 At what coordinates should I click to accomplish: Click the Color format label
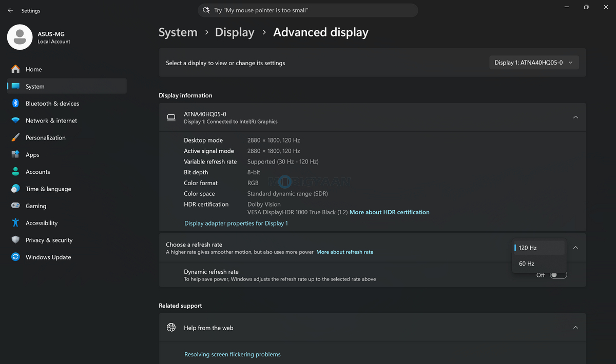201,183
